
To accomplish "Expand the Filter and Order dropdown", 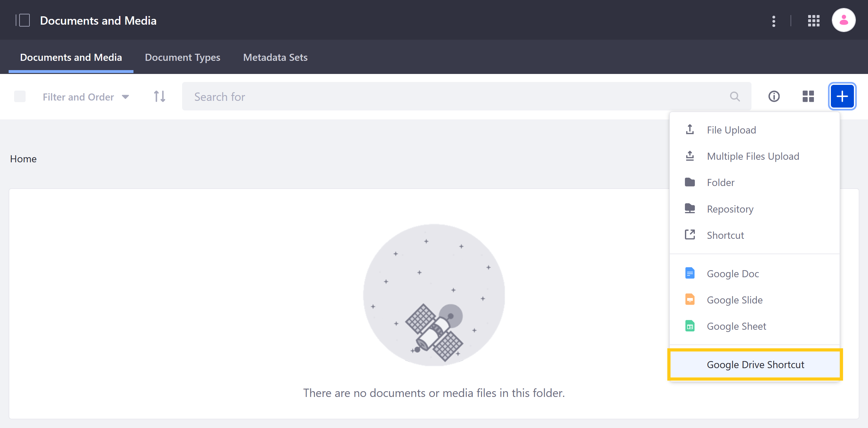I will (85, 96).
